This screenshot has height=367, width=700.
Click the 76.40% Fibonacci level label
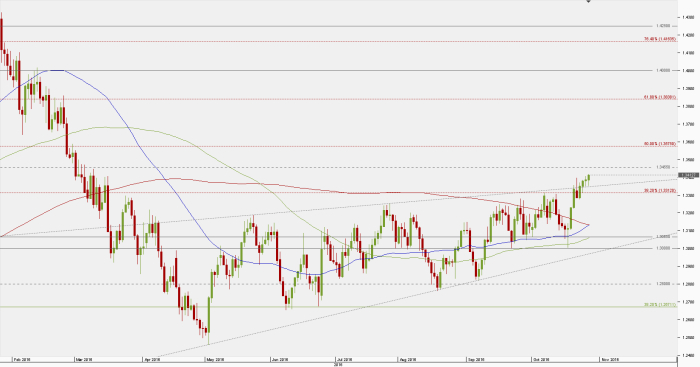point(660,39)
